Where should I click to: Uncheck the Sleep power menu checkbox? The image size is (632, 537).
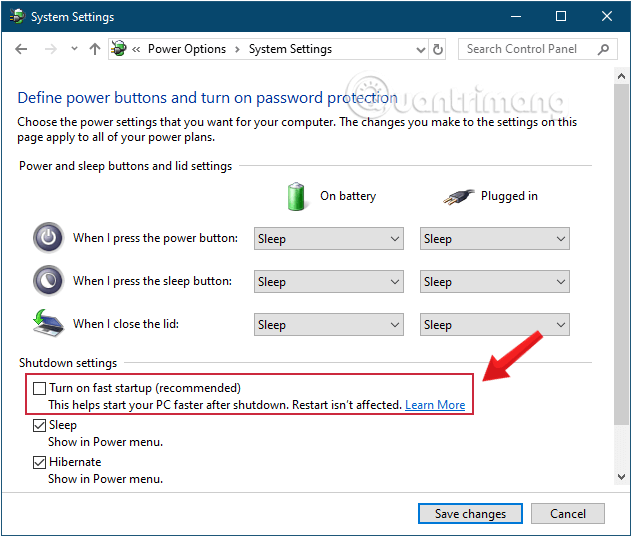40,425
